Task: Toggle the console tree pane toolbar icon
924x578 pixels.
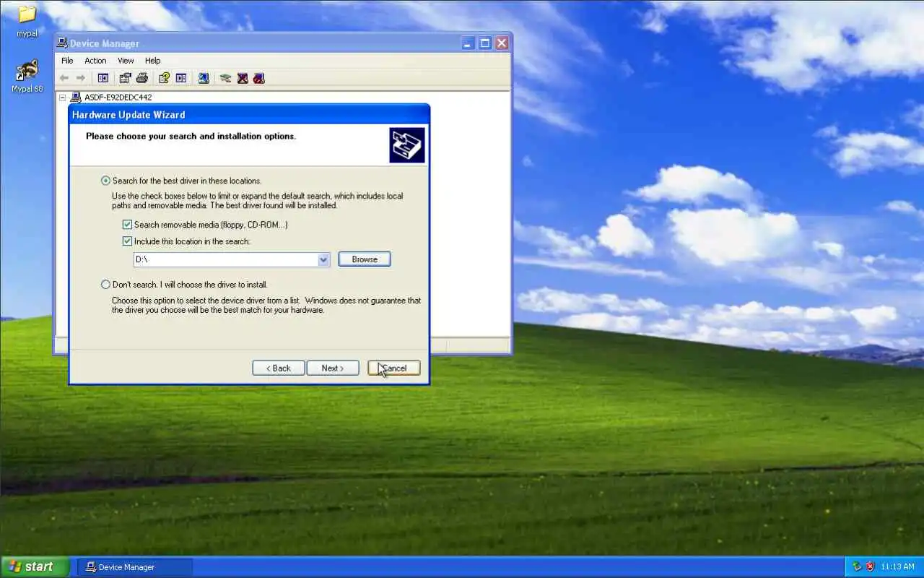Action: pyautogui.click(x=103, y=78)
